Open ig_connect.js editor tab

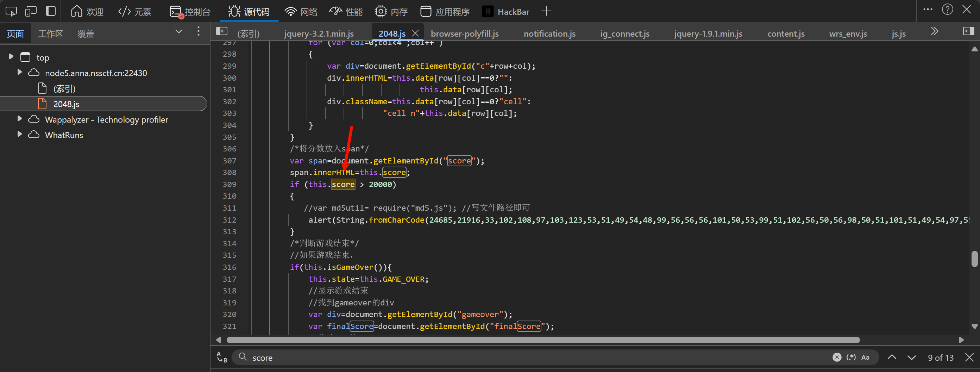pyautogui.click(x=625, y=34)
